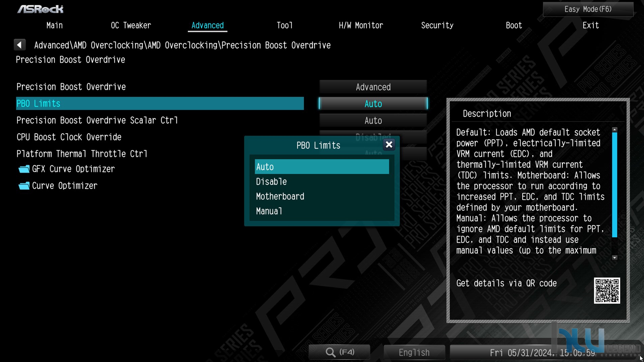
Task: Open the Exit tab
Action: pyautogui.click(x=591, y=26)
